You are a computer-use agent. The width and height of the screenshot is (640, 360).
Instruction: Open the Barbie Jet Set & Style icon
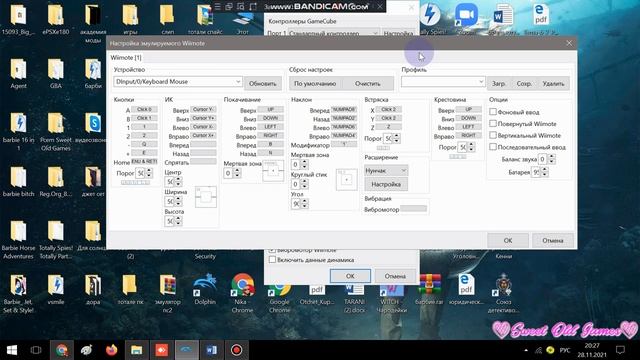(18, 293)
